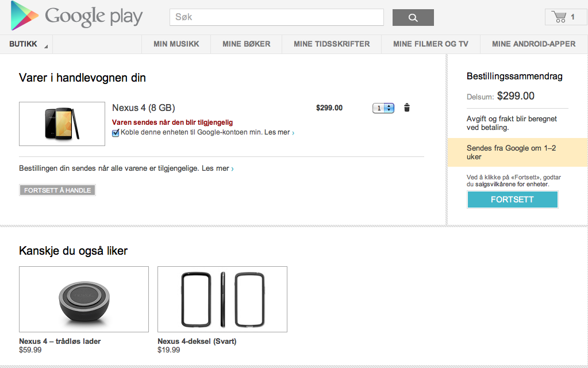This screenshot has width=588, height=368.
Task: Click the magnifier search button
Action: pyautogui.click(x=413, y=17)
